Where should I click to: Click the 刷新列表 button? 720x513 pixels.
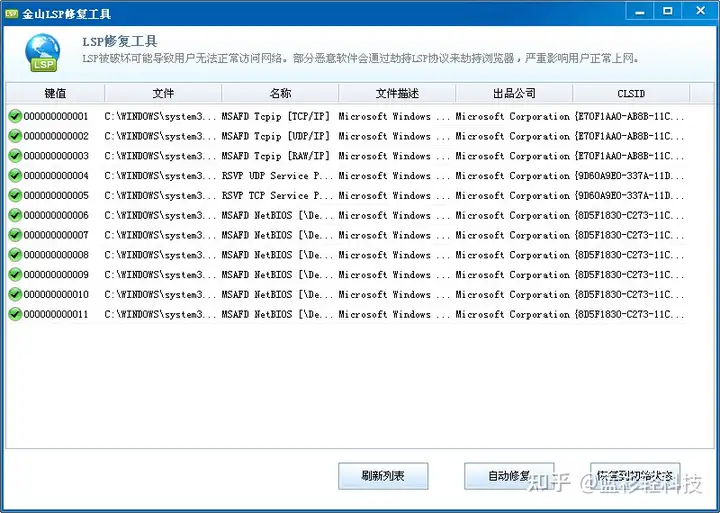(383, 476)
